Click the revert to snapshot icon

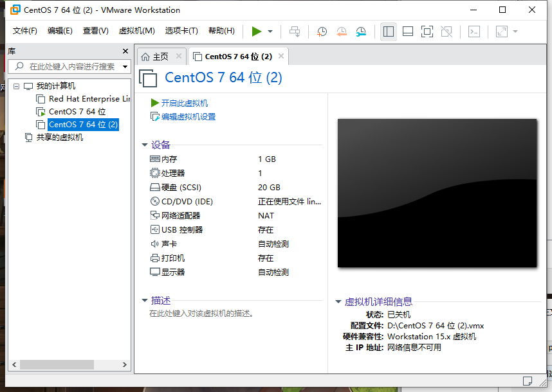pos(341,31)
